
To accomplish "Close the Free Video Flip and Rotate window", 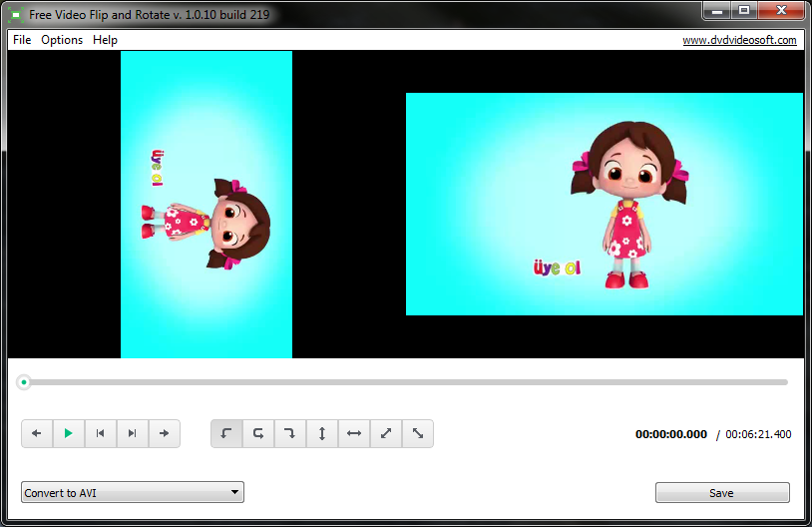I will (781, 10).
